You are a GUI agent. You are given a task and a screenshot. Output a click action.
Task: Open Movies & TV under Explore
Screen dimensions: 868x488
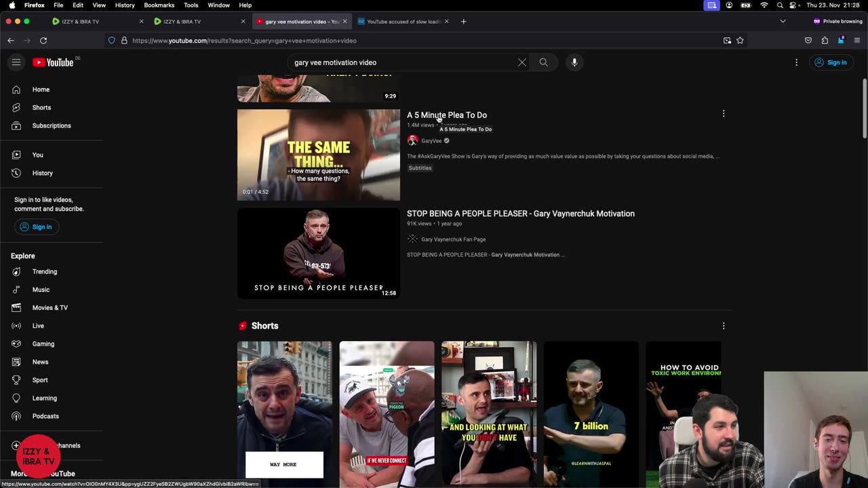click(52, 308)
